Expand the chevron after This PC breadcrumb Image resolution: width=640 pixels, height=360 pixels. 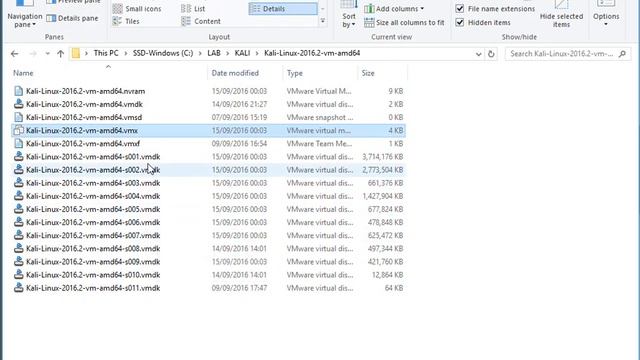point(126,53)
